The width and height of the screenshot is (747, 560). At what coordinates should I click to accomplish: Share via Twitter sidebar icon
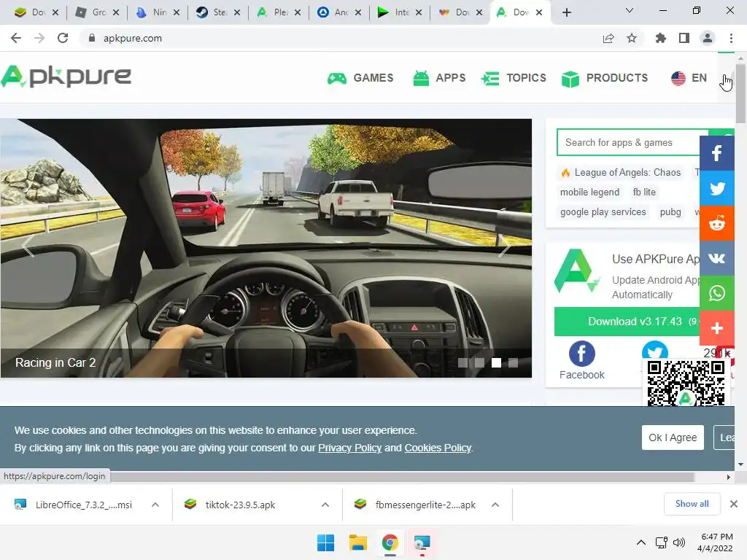click(x=716, y=188)
